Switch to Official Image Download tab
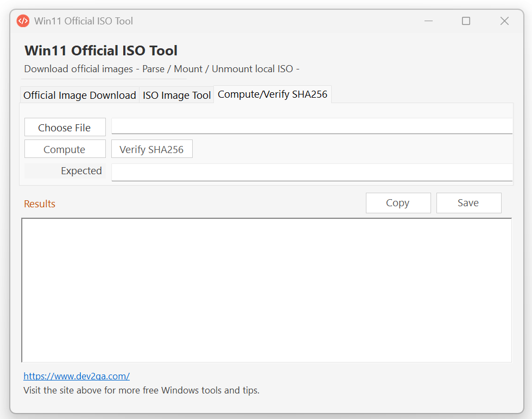532x419 pixels. (x=79, y=96)
